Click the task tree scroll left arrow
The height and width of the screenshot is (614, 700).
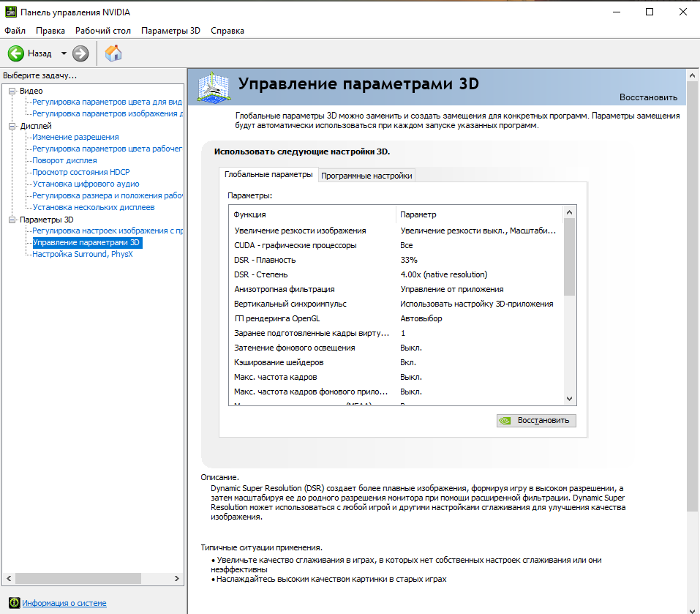click(9, 579)
